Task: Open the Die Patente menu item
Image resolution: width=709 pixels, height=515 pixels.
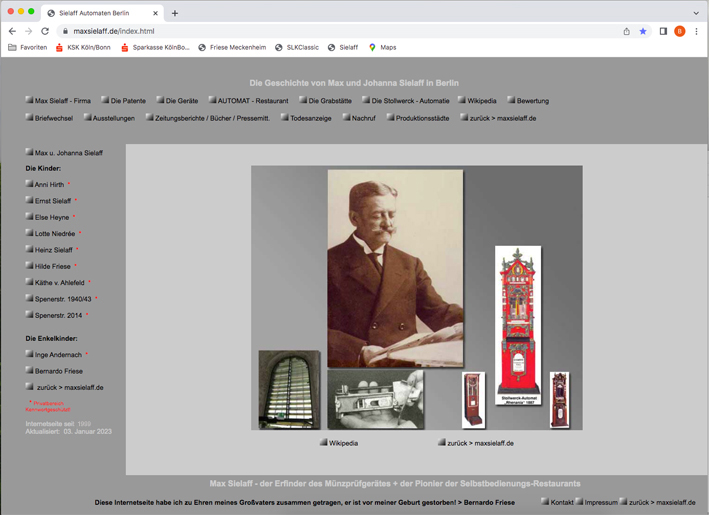Action: click(x=127, y=101)
